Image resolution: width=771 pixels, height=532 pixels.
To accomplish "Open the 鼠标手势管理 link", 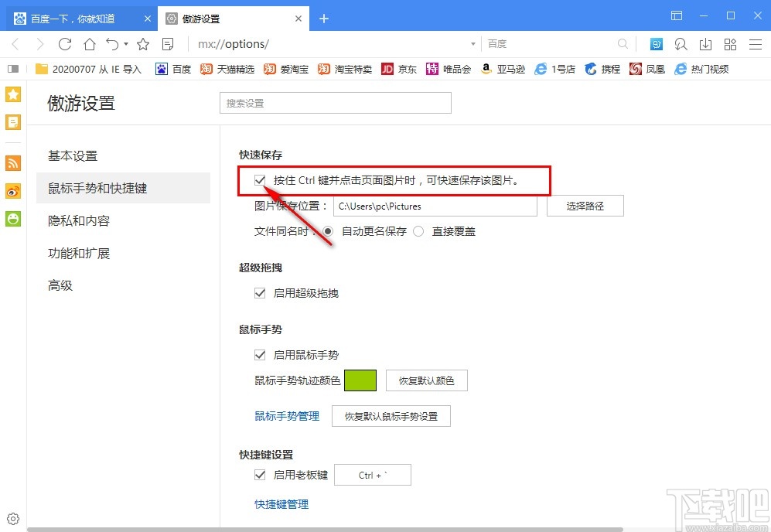I will click(x=287, y=416).
